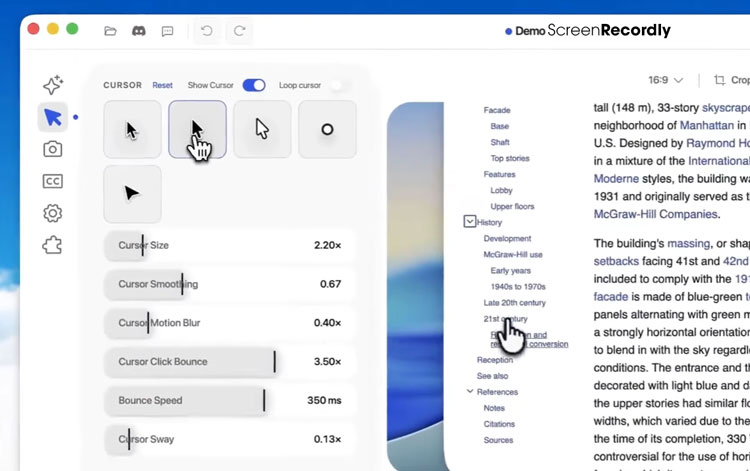Viewport: 750px width, 471px height.
Task: Click the Base entry in the preview contents
Action: coord(499,126)
